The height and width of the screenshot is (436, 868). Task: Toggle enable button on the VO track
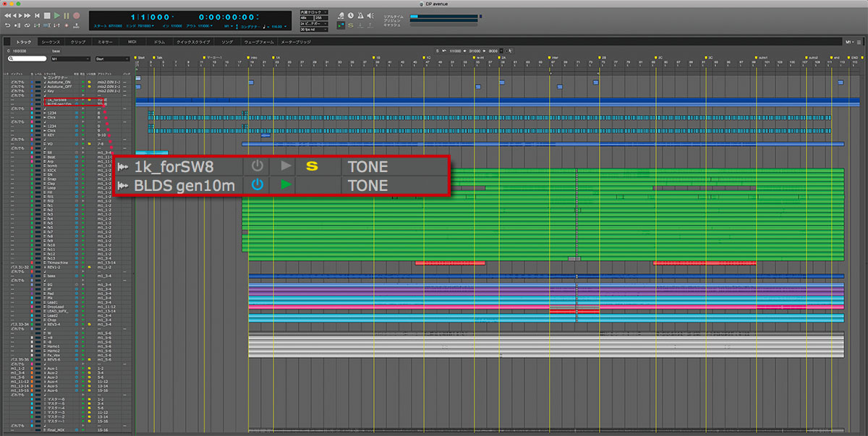pyautogui.click(x=77, y=144)
